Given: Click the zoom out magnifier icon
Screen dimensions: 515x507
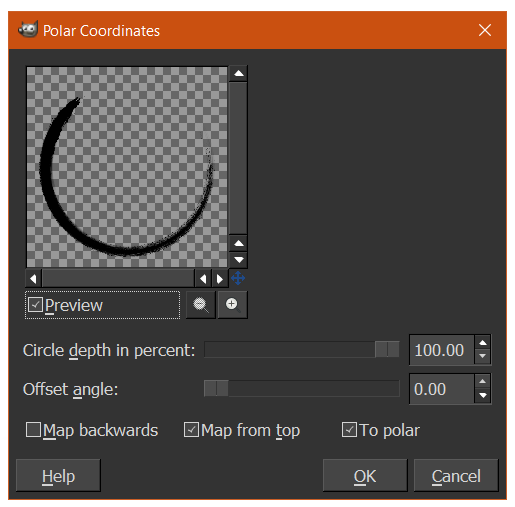Looking at the screenshot, I should pyautogui.click(x=200, y=305).
